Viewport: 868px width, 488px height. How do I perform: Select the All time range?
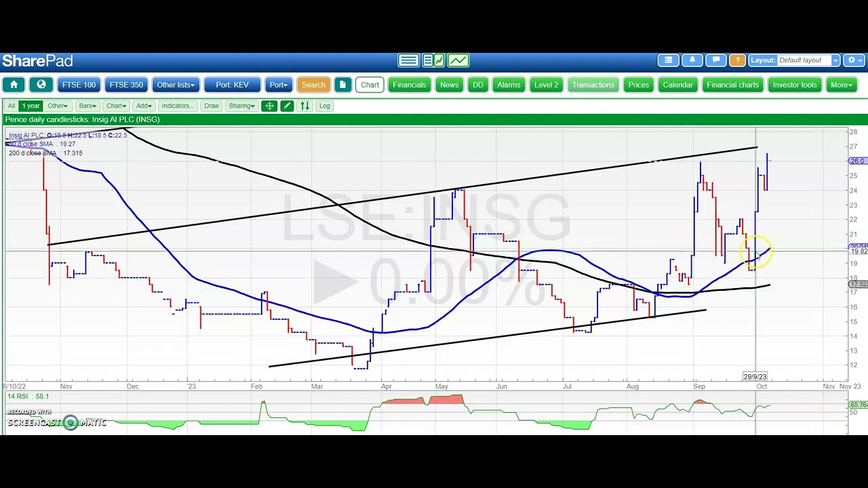point(11,106)
